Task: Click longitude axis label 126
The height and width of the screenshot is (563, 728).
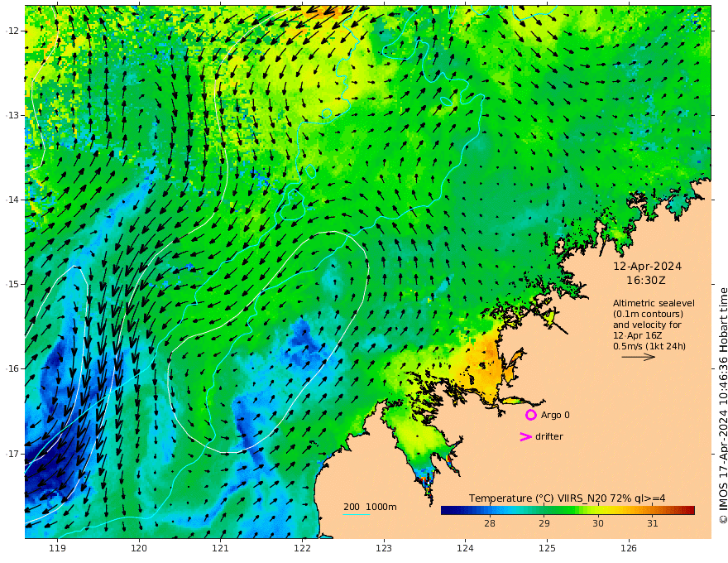Action: coord(629,549)
